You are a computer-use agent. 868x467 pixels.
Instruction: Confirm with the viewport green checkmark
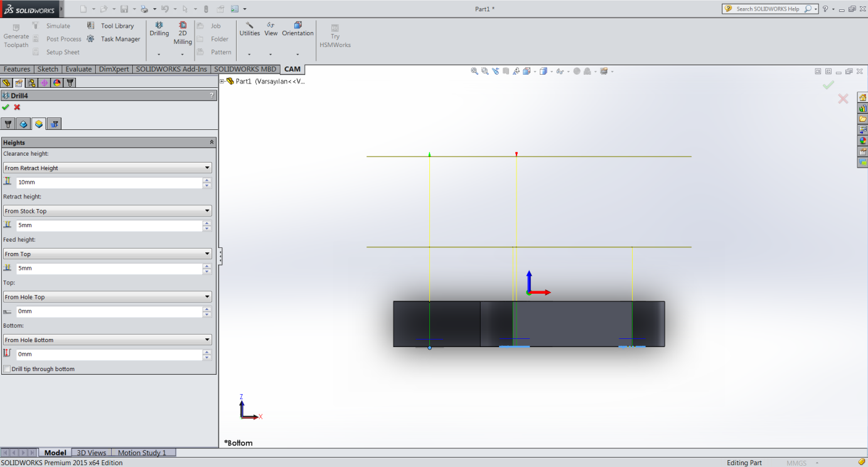coord(828,85)
